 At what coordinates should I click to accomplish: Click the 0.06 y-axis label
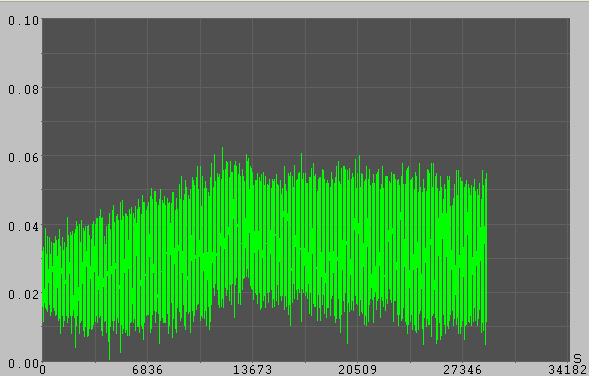24,157
